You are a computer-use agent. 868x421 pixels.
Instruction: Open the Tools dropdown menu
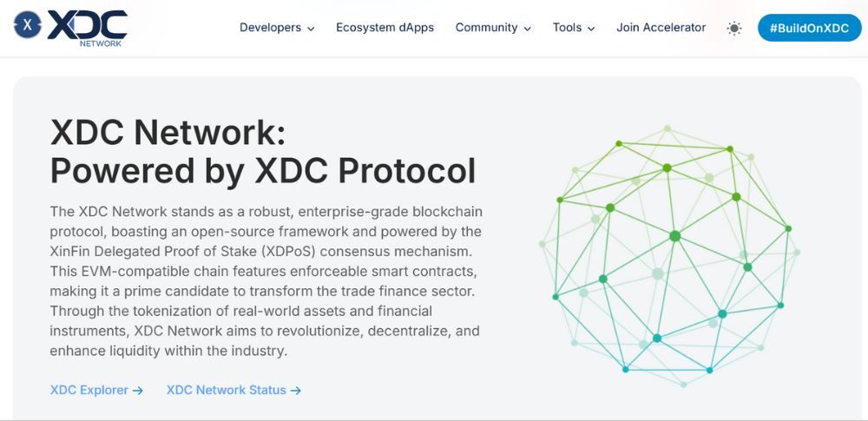(x=574, y=28)
